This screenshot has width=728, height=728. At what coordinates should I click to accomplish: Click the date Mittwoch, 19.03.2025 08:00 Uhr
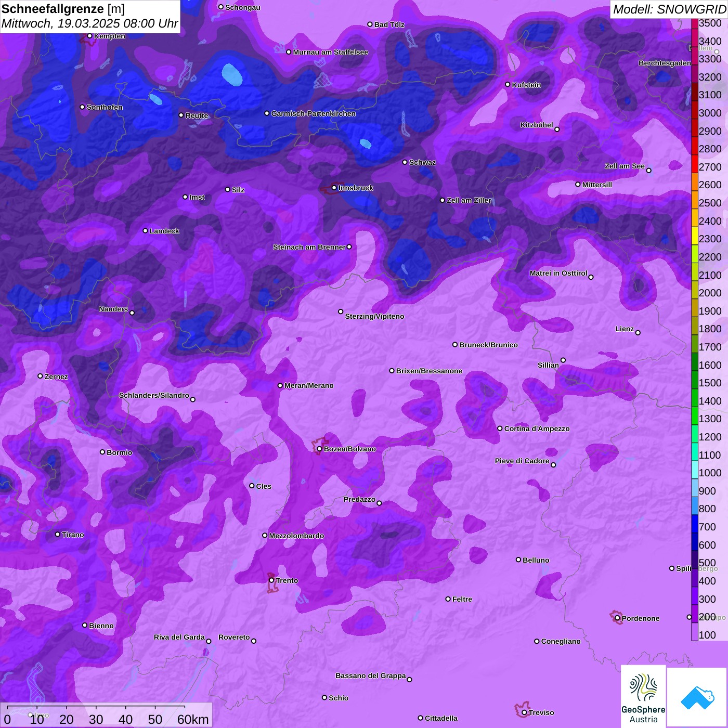pos(89,24)
